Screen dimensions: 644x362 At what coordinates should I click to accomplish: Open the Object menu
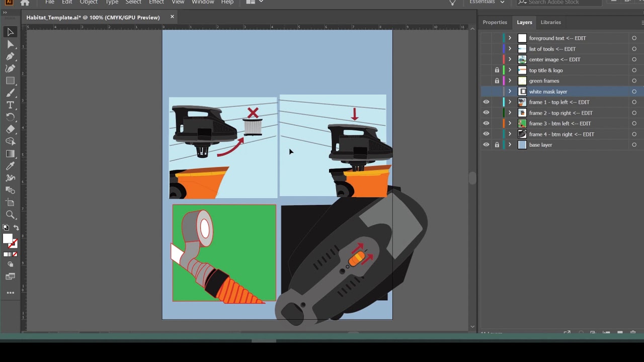pos(89,2)
